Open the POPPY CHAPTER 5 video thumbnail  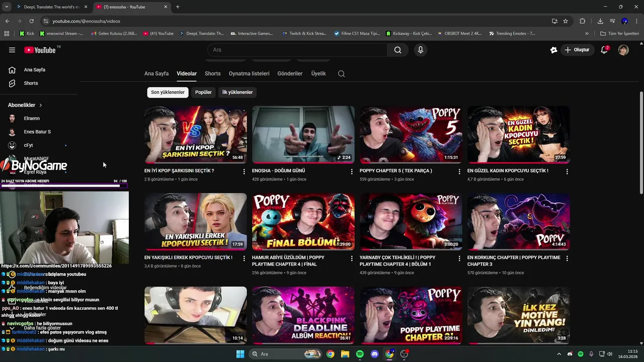(x=411, y=134)
